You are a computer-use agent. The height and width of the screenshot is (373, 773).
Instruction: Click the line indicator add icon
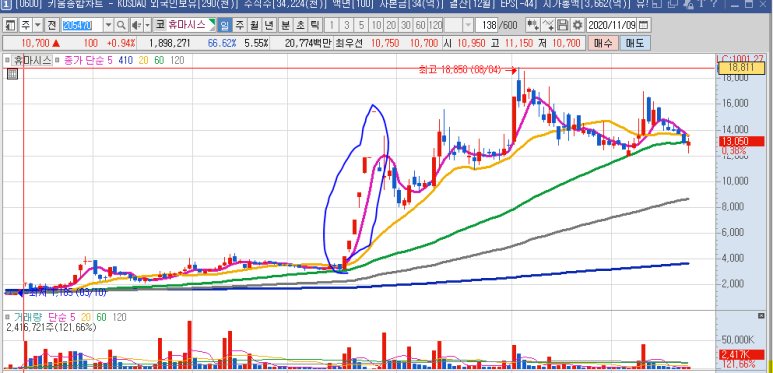coord(548,25)
